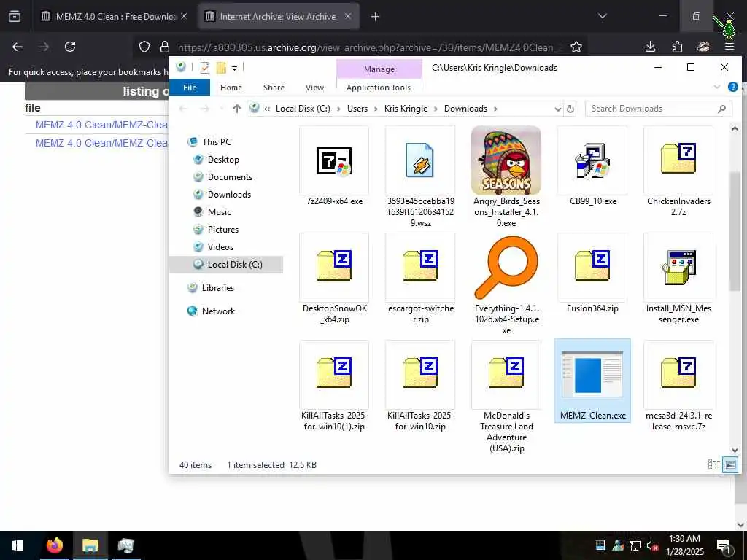Viewport: 747px width, 560px height.
Task: Bookmark this page with star icon
Action: point(576,47)
